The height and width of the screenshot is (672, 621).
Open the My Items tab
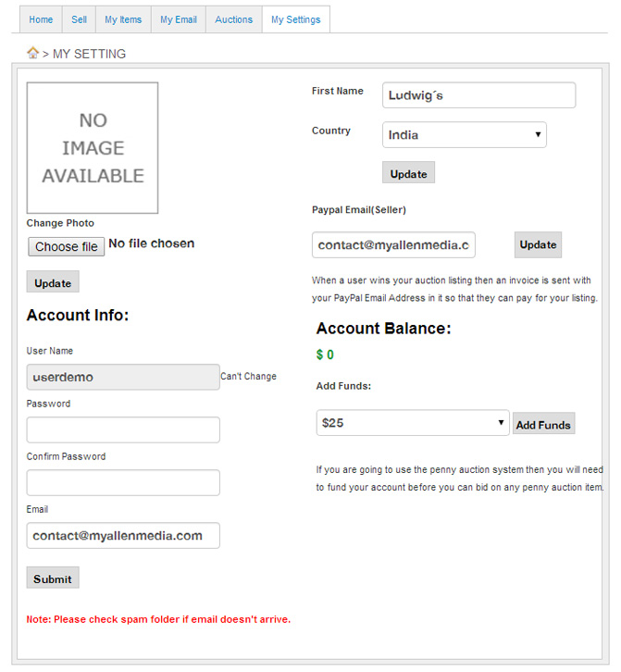click(123, 19)
